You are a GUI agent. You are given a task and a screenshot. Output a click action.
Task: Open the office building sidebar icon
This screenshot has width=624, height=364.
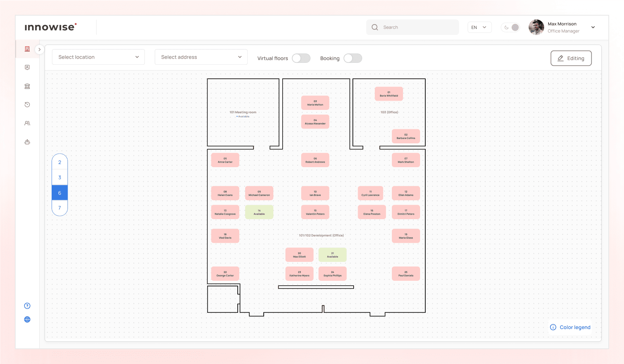tap(27, 49)
